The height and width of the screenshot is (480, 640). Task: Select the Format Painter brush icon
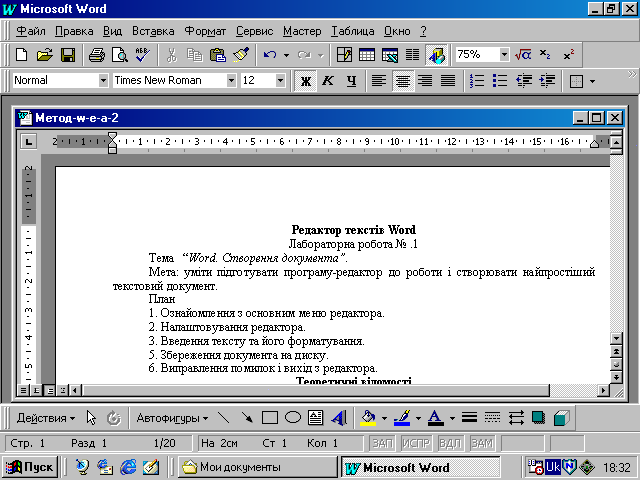[241, 55]
